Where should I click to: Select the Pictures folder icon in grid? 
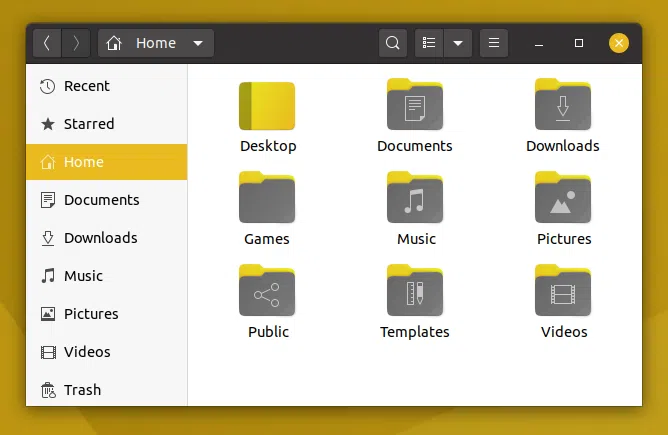563,198
